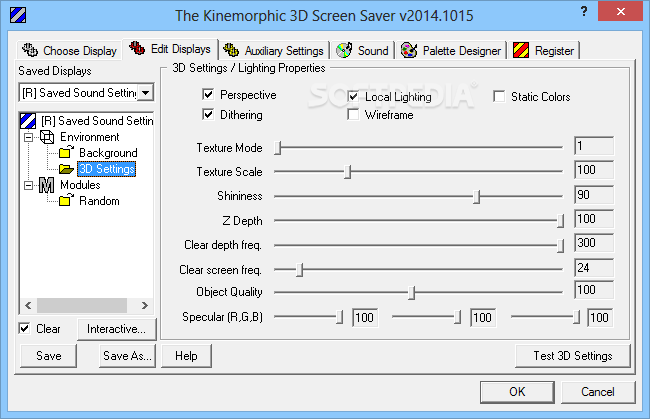Click the Clear depth freq. value field showing 300
The height and width of the screenshot is (419, 650).
tap(594, 243)
